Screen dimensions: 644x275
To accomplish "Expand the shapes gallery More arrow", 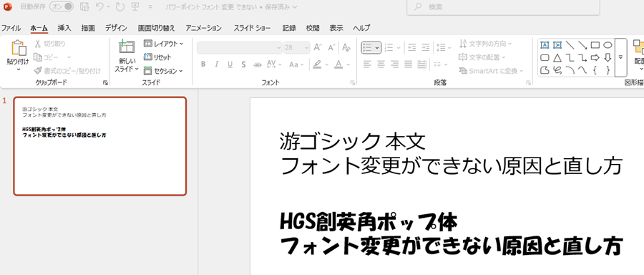I will point(620,57).
